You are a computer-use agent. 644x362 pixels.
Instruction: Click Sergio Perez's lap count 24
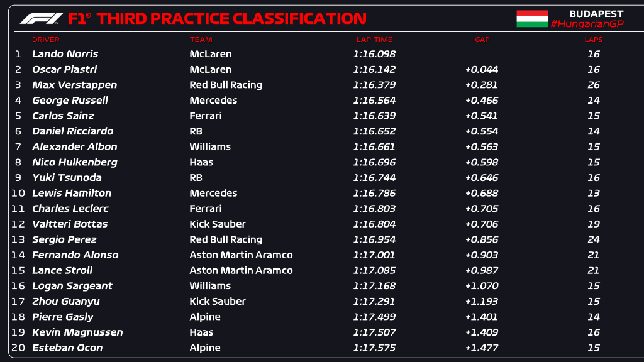pyautogui.click(x=594, y=239)
